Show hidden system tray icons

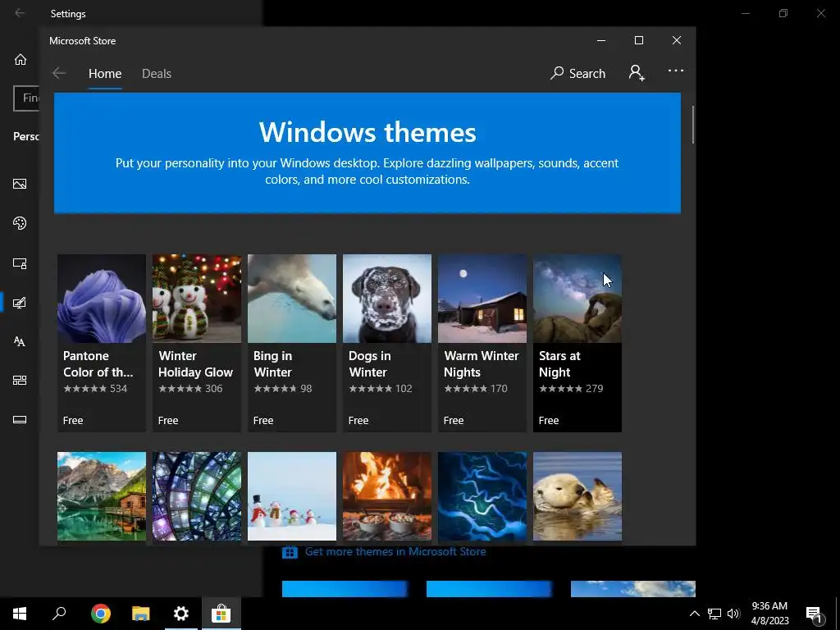[694, 614]
